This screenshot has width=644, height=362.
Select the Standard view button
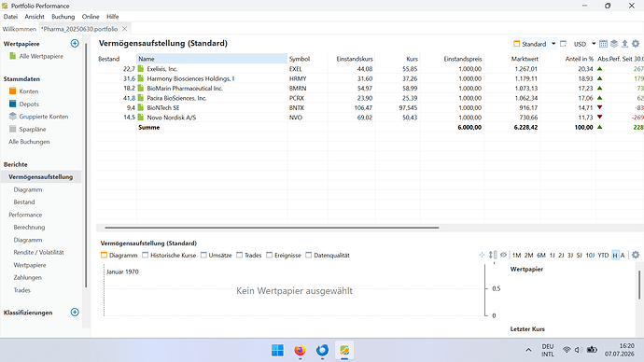click(x=530, y=44)
